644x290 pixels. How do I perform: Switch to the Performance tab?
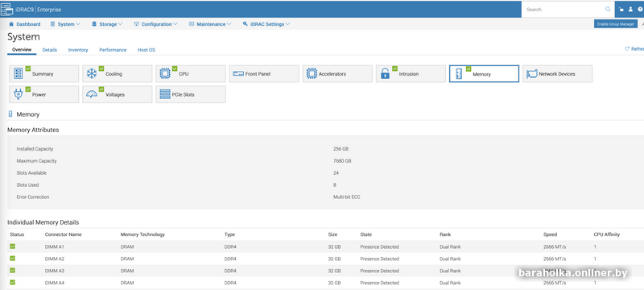pos(113,50)
